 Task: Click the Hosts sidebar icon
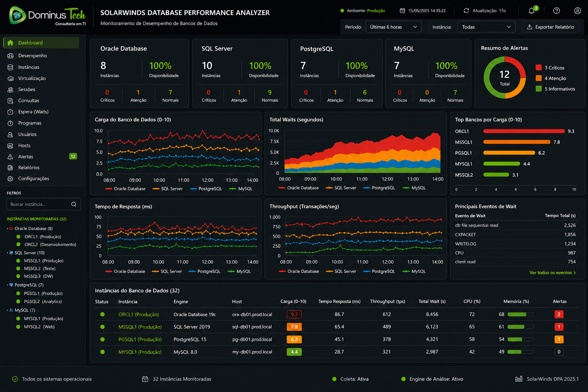click(10, 145)
